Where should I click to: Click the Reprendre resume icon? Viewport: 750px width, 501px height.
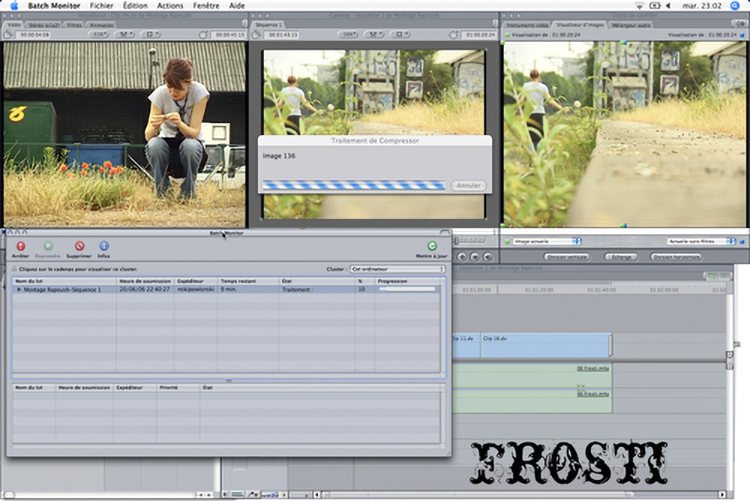point(48,246)
